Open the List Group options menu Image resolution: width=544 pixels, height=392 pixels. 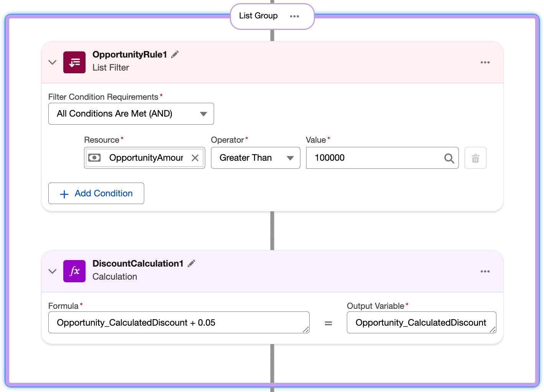pyautogui.click(x=294, y=16)
